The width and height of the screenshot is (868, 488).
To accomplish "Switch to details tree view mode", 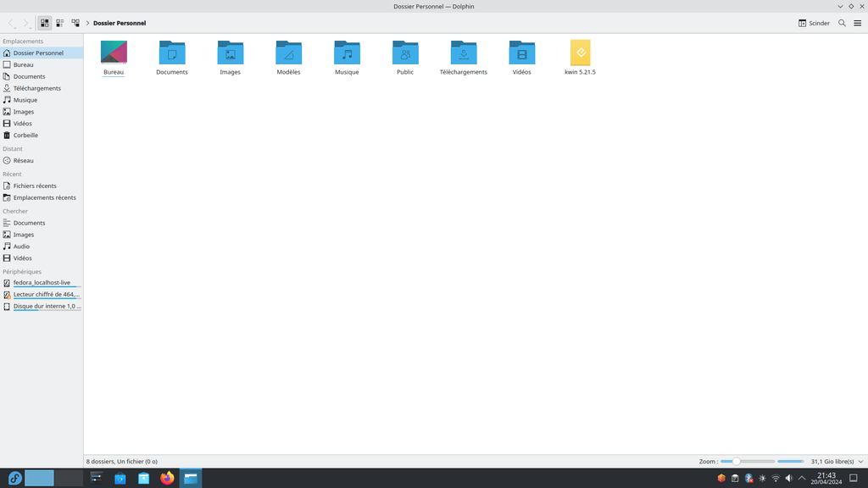I will (x=75, y=23).
